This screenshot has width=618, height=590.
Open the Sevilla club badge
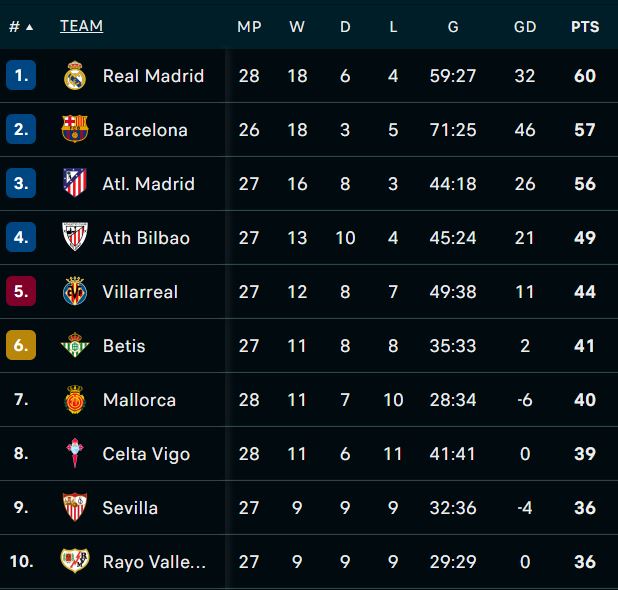(75, 507)
